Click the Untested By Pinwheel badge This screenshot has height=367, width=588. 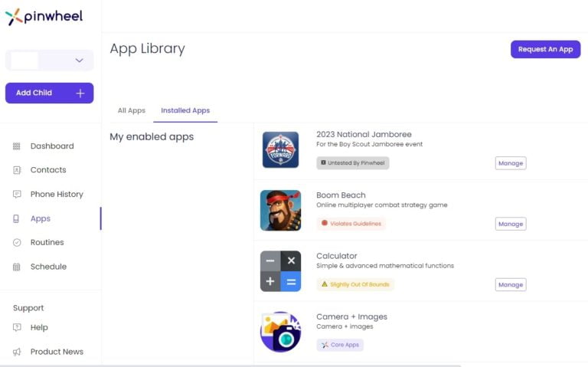coord(353,163)
